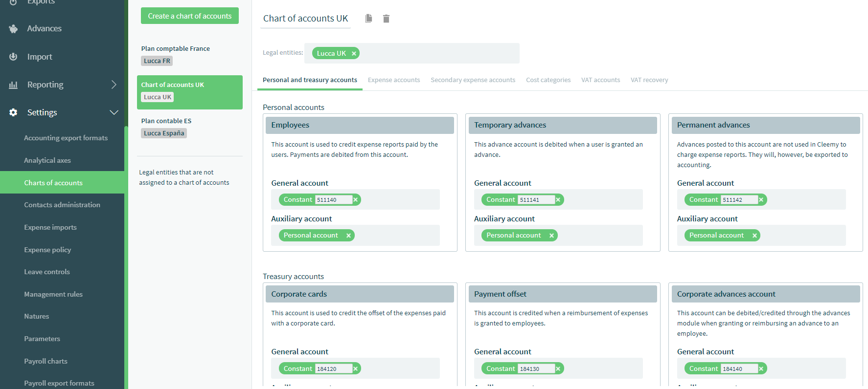Remove Employees general account Constant 511140
This screenshot has height=389, width=868.
coord(356,200)
